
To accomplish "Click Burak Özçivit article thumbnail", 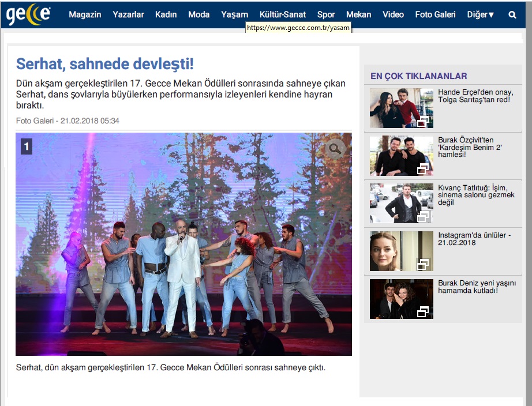I will (x=402, y=156).
